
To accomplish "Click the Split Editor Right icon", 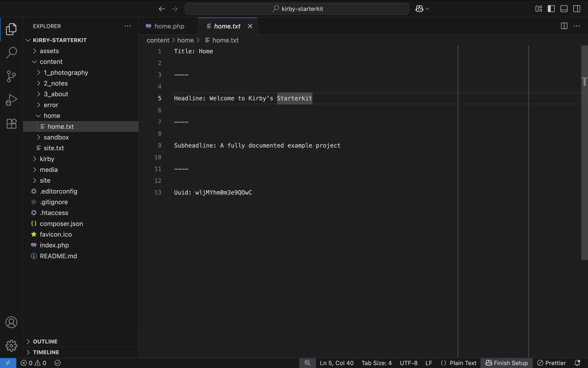I will pos(564,26).
